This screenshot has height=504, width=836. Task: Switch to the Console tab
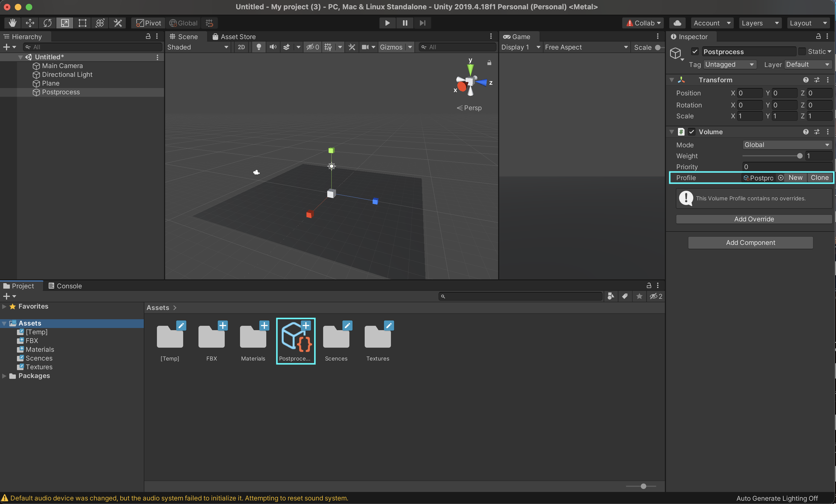[x=65, y=286]
